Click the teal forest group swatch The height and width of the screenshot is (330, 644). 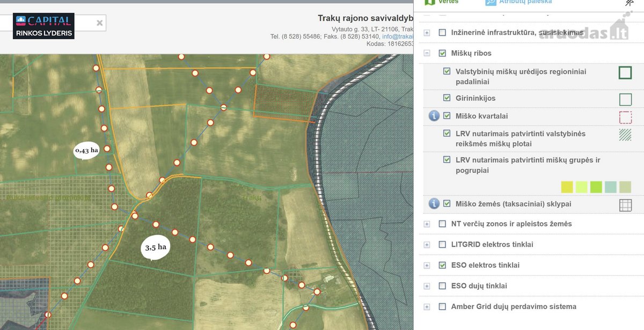(x=611, y=187)
